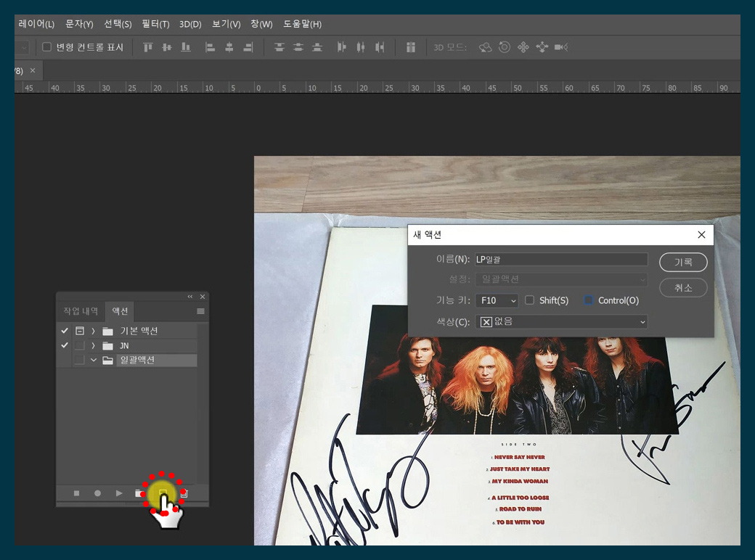Expand the 기본 액션 set
Screen dimensions: 755x560
pos(94,331)
